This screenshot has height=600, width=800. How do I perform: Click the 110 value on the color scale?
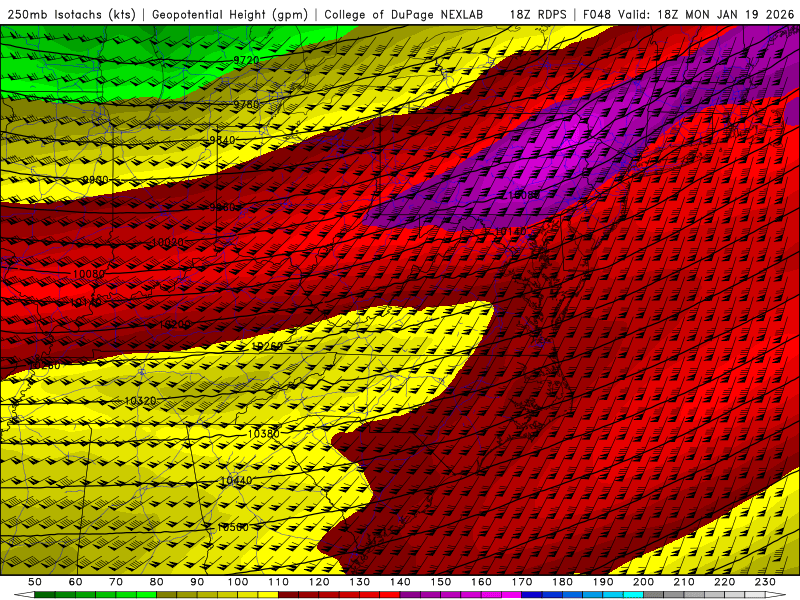click(278, 582)
